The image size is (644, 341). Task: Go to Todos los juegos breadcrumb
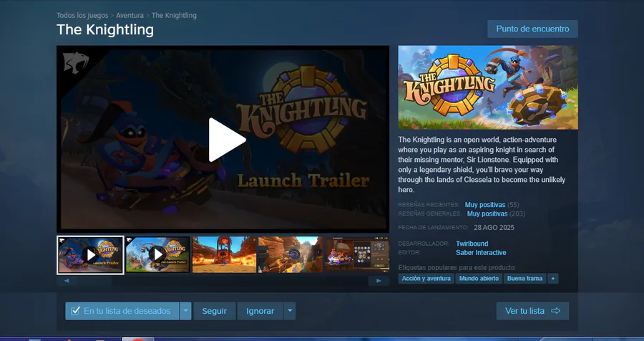click(x=82, y=15)
